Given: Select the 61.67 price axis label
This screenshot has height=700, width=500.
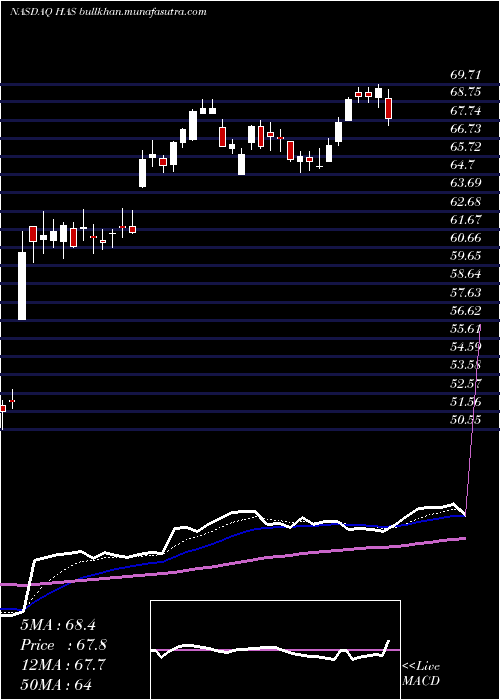Looking at the screenshot, I should point(465,220).
